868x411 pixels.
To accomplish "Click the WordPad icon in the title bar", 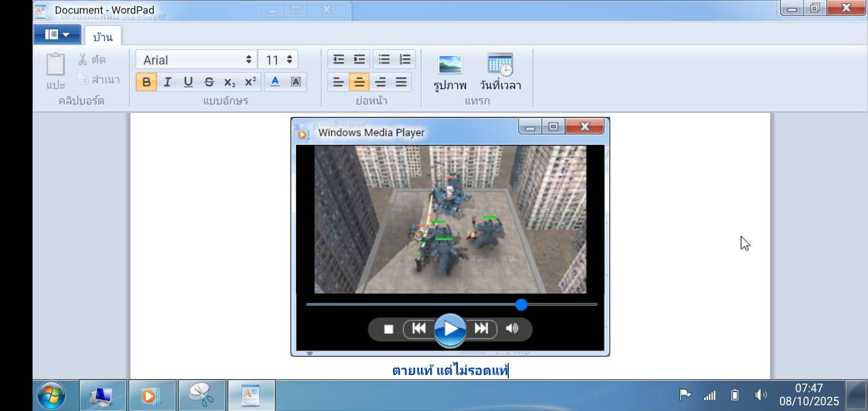I will (40, 10).
